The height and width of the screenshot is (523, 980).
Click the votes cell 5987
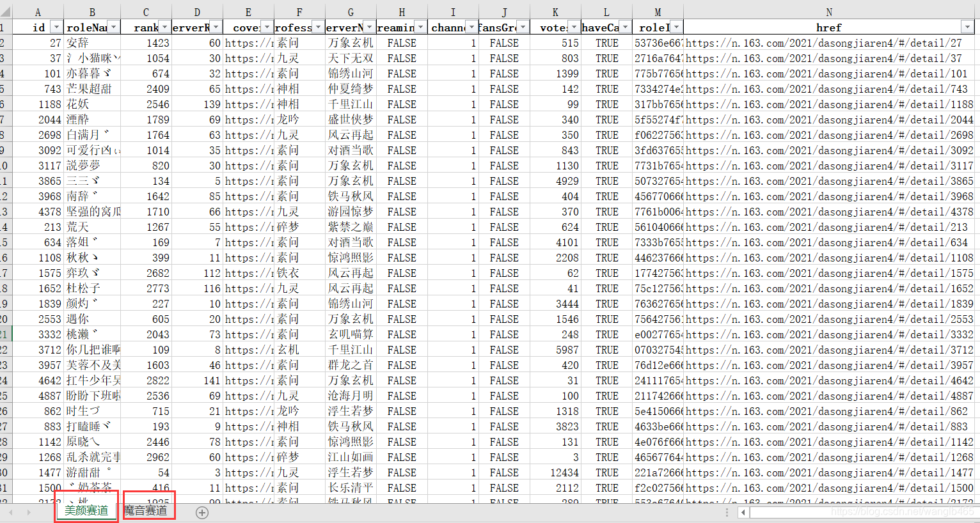point(555,350)
